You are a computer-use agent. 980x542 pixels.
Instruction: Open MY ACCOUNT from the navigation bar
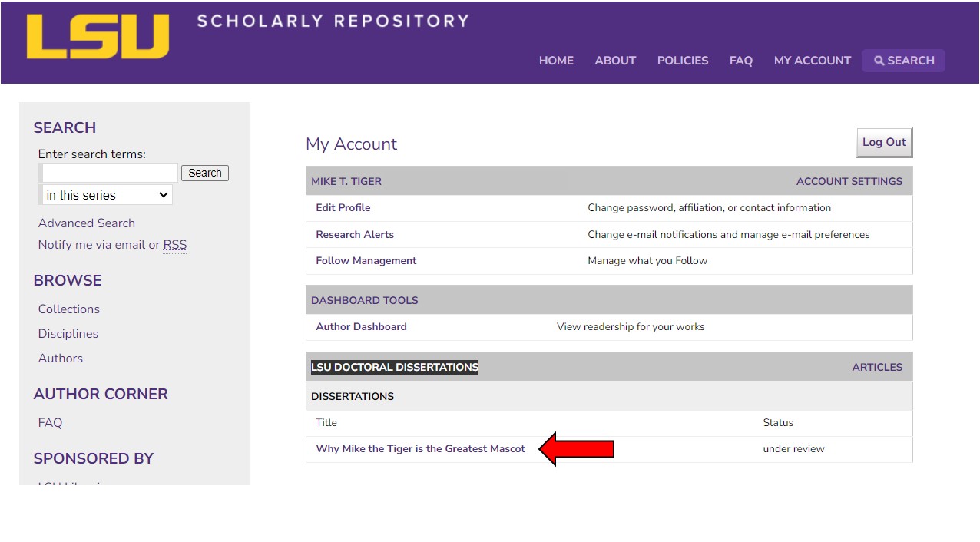click(812, 61)
